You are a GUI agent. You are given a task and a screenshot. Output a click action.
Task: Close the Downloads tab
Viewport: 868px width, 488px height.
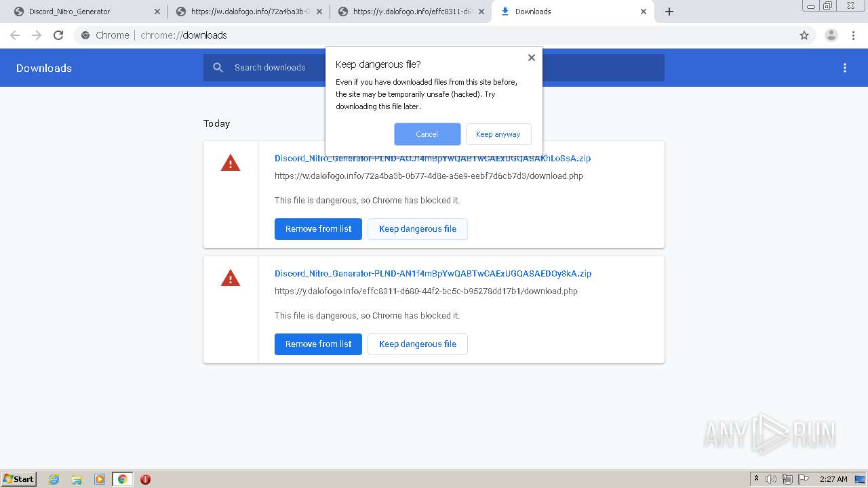point(644,12)
